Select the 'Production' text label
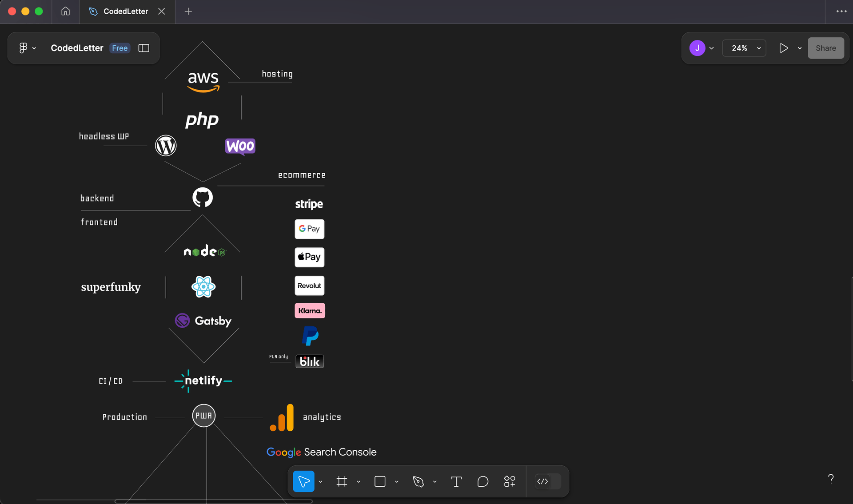Image resolution: width=853 pixels, height=504 pixels. (x=125, y=417)
